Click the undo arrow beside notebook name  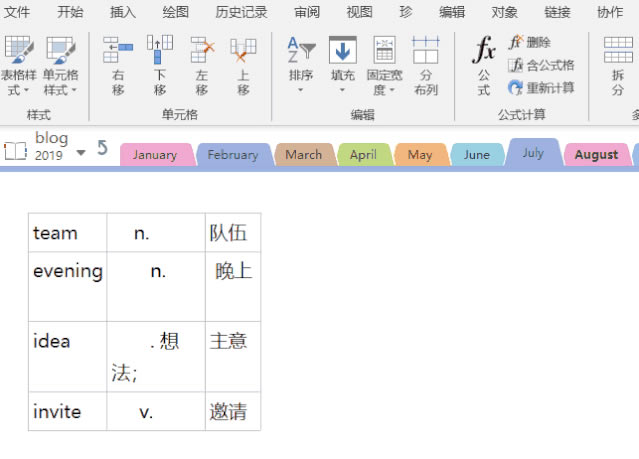(x=102, y=148)
